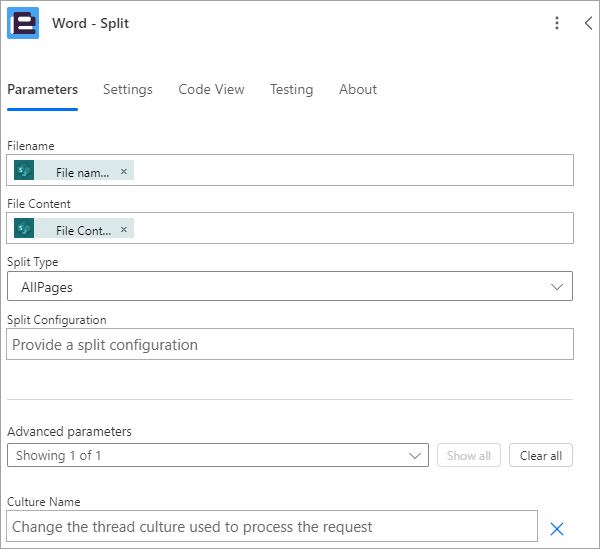Expand the Split Type dropdown showing AllPages
The width and height of the screenshot is (600, 549).
290,286
